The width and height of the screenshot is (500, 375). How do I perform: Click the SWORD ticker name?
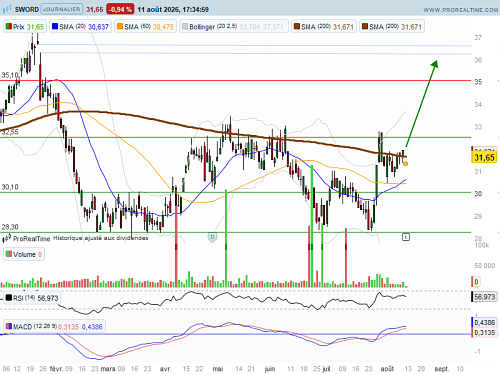coord(27,9)
